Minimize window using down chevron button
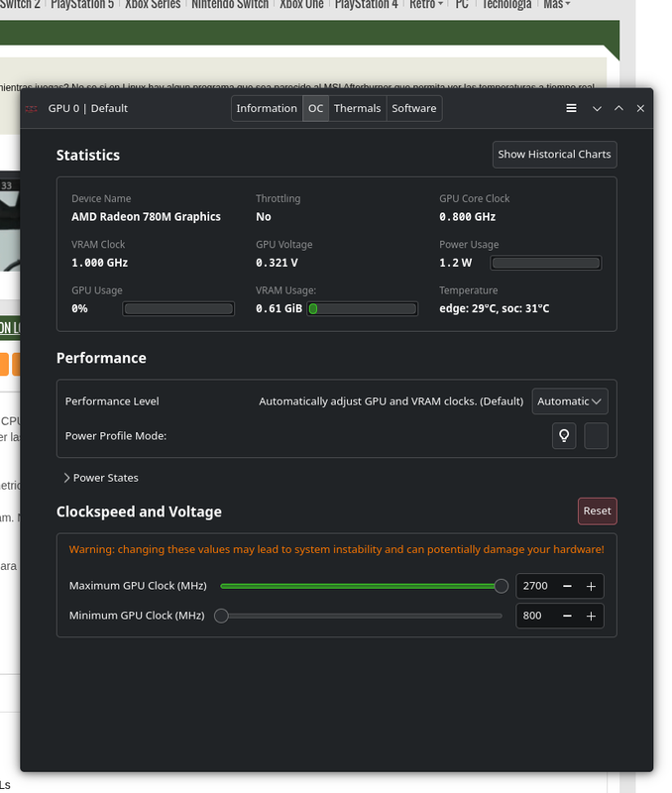The image size is (672, 793). 597,108
